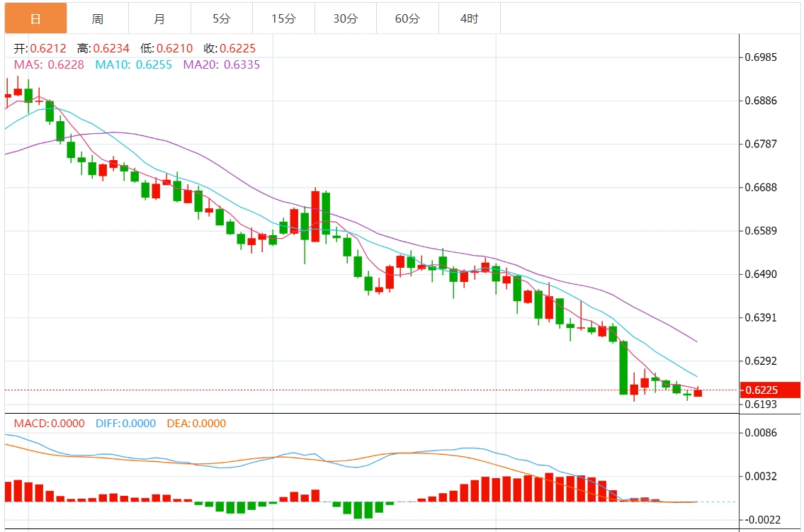Click the 0.6688 price axis label
This screenshot has width=804, height=532.
pos(761,188)
